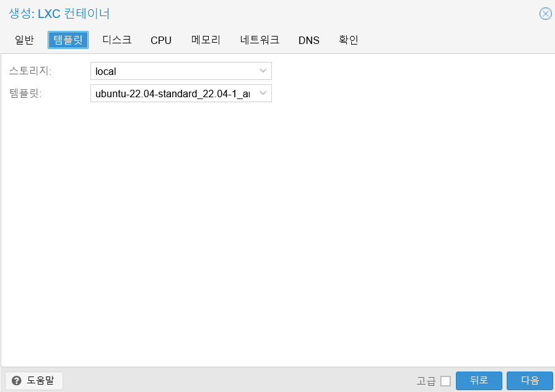Viewport: 555px width, 392px height.
Task: Click the 스토리지 label text
Action: [x=30, y=71]
